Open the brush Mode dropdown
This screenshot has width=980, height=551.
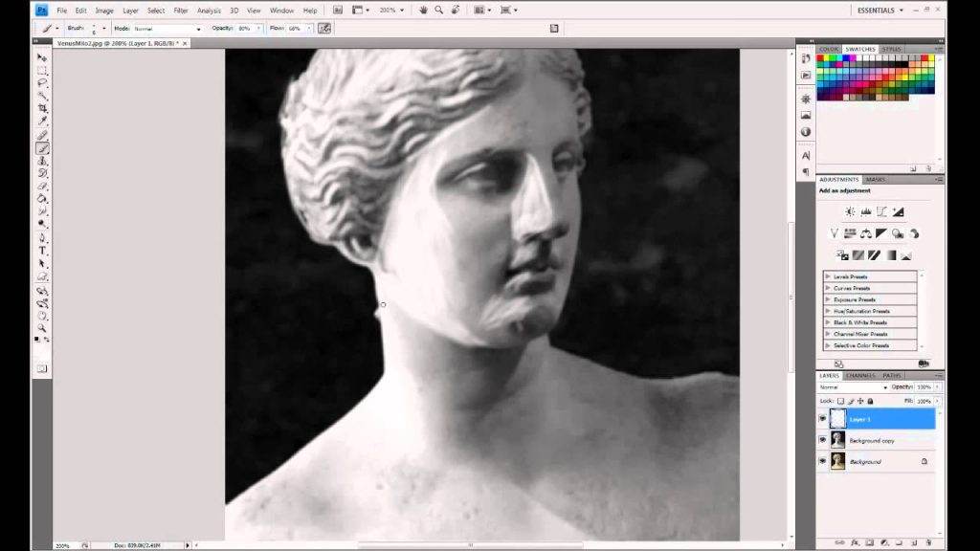click(x=167, y=29)
